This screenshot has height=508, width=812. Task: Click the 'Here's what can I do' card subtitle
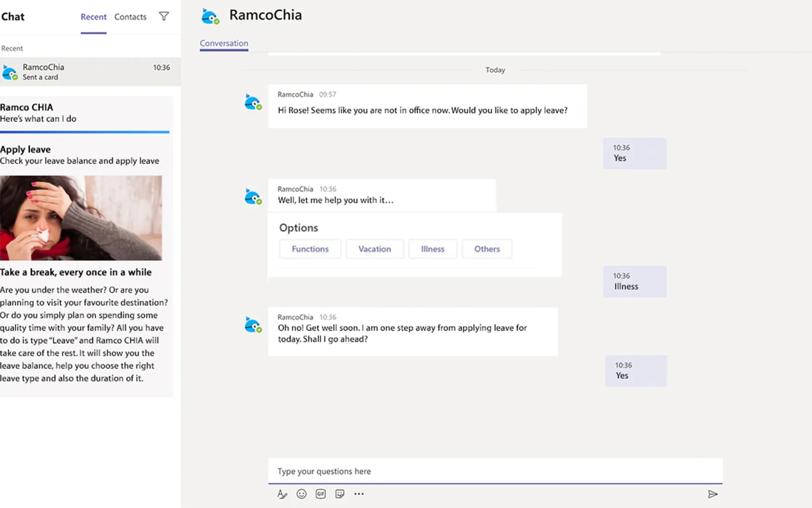(38, 119)
